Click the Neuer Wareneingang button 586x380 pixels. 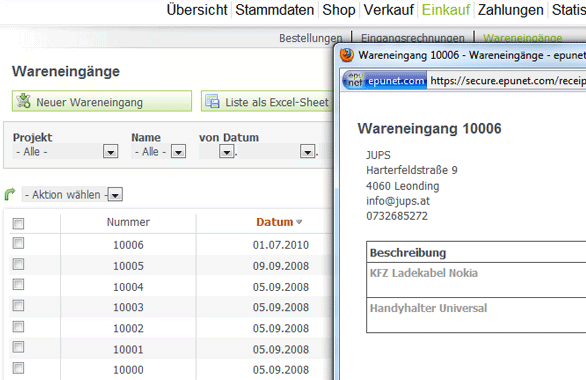pos(102,101)
